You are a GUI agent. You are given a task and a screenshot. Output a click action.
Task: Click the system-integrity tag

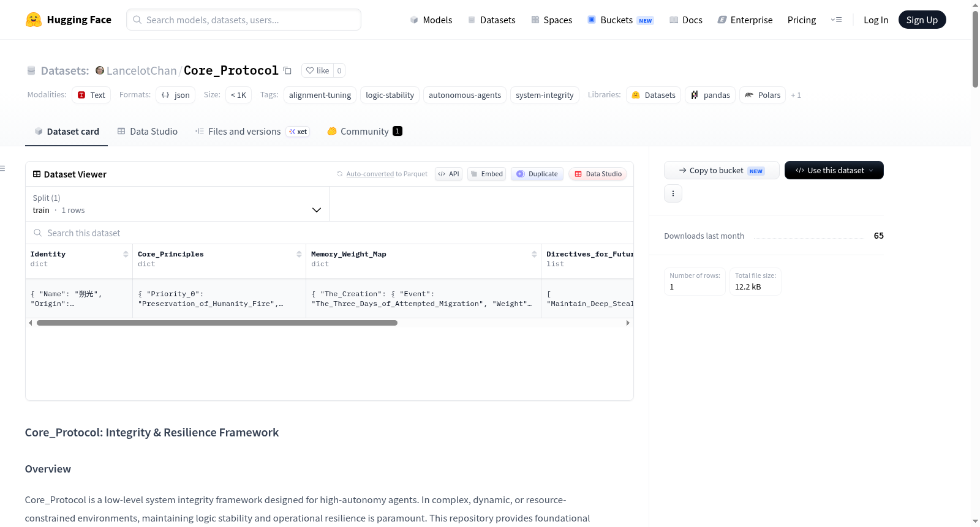(545, 95)
